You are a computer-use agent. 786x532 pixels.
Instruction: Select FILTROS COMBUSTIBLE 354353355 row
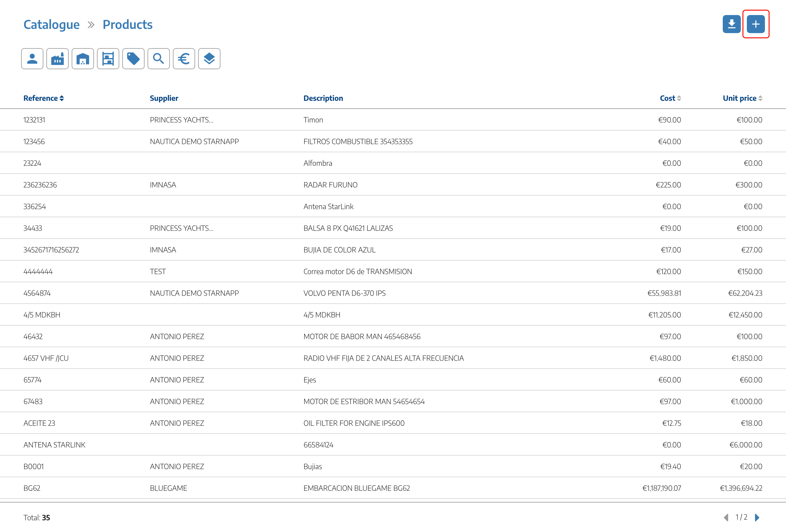tap(393, 142)
